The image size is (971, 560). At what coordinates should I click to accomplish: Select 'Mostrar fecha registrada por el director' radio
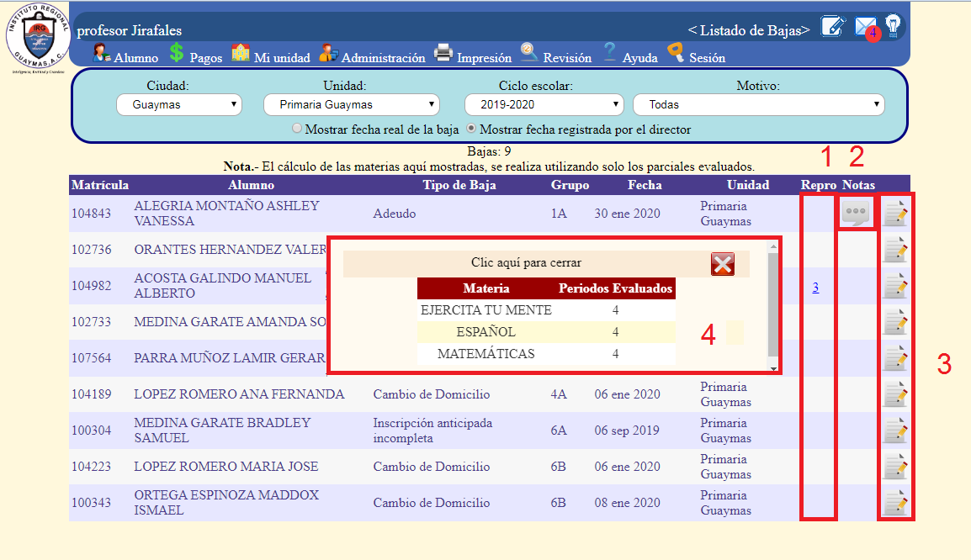point(472,128)
